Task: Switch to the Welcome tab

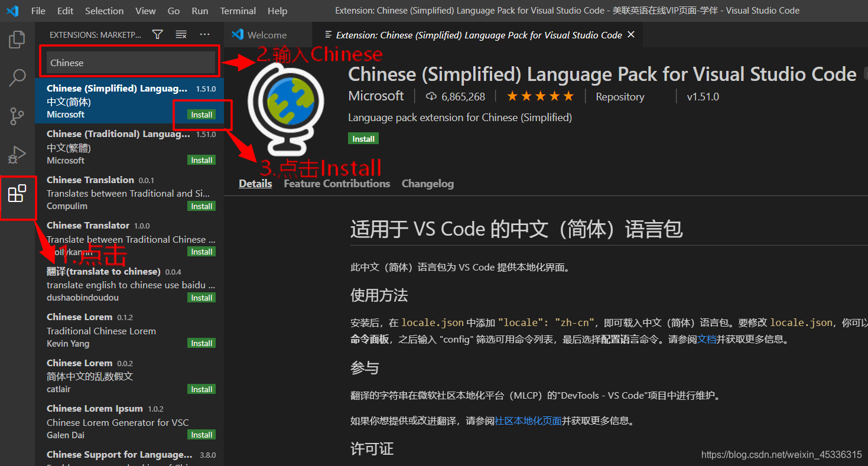Action: [268, 35]
